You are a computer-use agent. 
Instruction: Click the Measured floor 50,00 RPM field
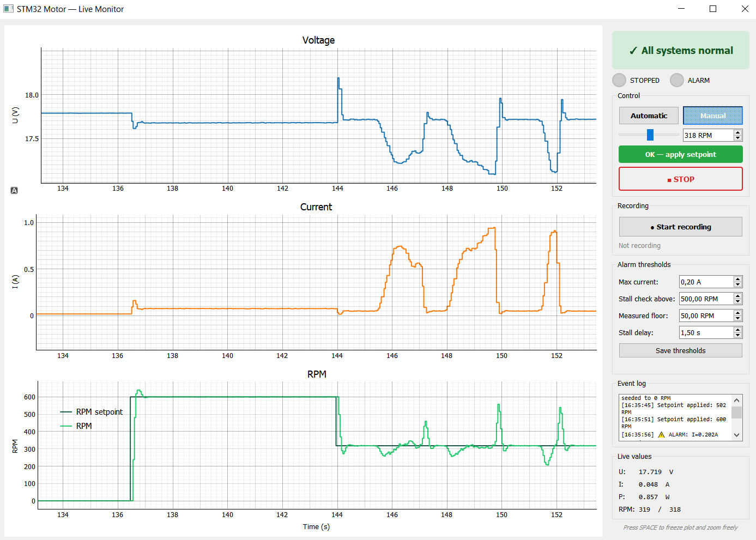706,315
